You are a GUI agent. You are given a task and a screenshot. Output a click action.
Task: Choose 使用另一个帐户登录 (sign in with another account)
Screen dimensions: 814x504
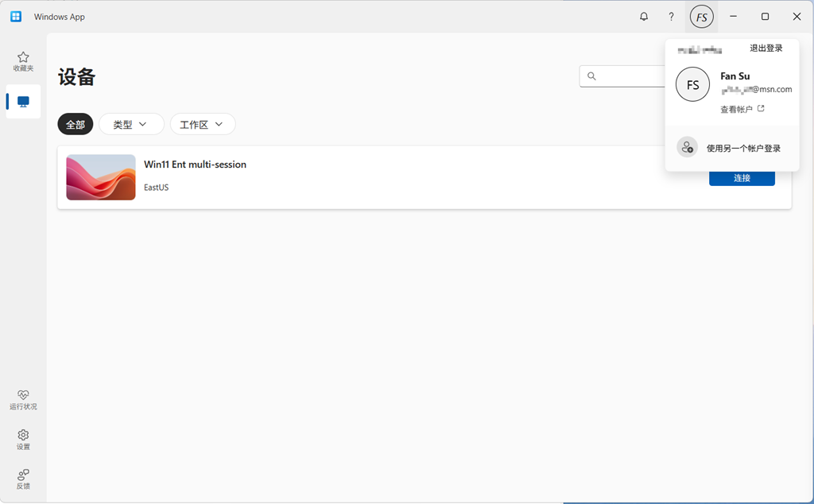pos(743,148)
